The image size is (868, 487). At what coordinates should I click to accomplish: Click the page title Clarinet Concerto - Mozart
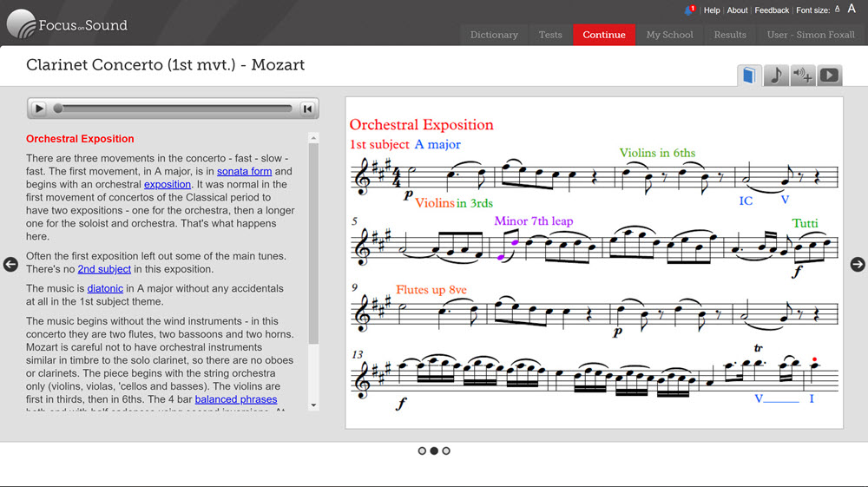(x=166, y=65)
